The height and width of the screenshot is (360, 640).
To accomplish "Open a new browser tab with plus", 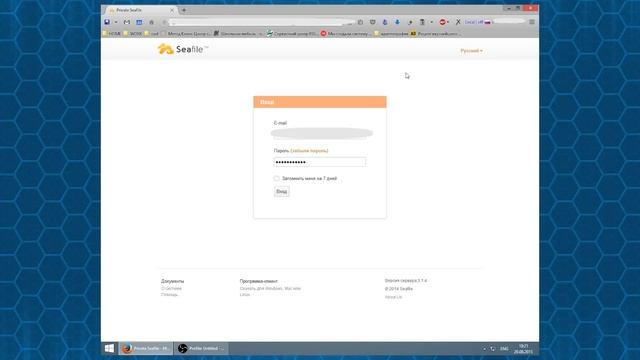I will pyautogui.click(x=184, y=10).
